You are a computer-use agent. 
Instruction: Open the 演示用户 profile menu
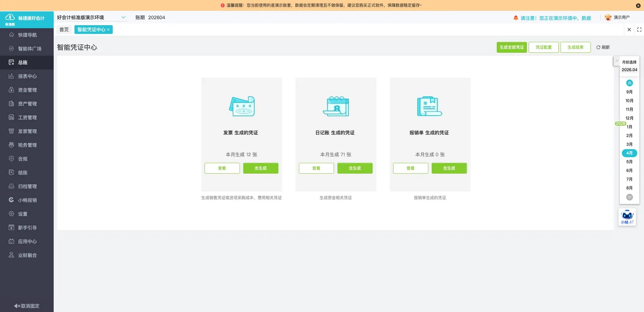pyautogui.click(x=617, y=17)
